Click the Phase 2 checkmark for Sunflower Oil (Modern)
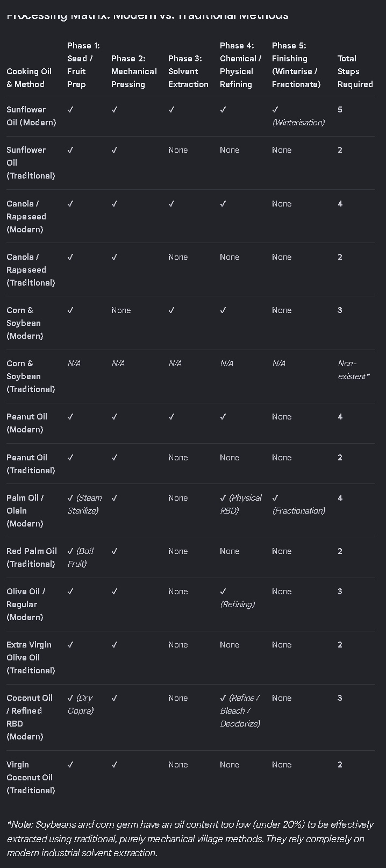Image resolution: width=386 pixels, height=868 pixels. 114,110
